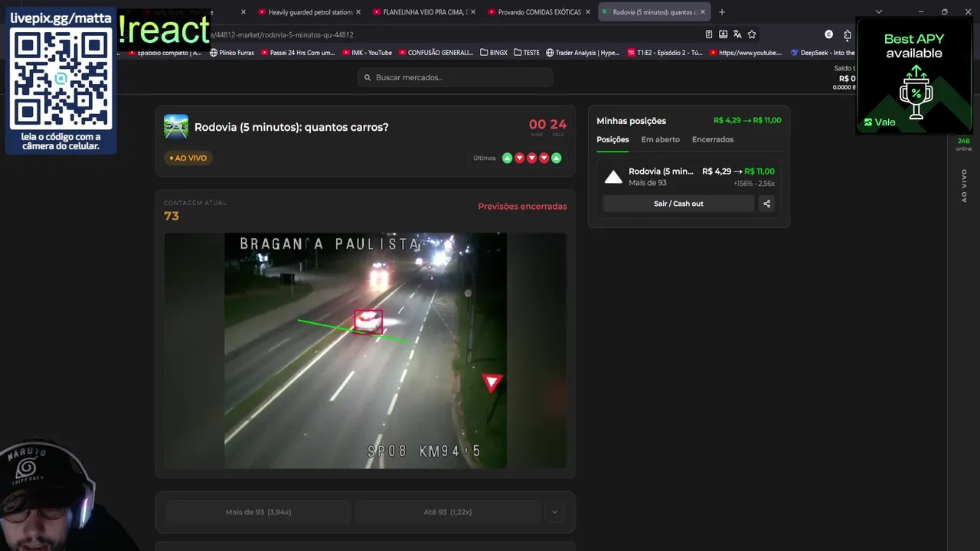Bookmark this page with the star icon
This screenshot has width=980, height=551.
(x=752, y=34)
